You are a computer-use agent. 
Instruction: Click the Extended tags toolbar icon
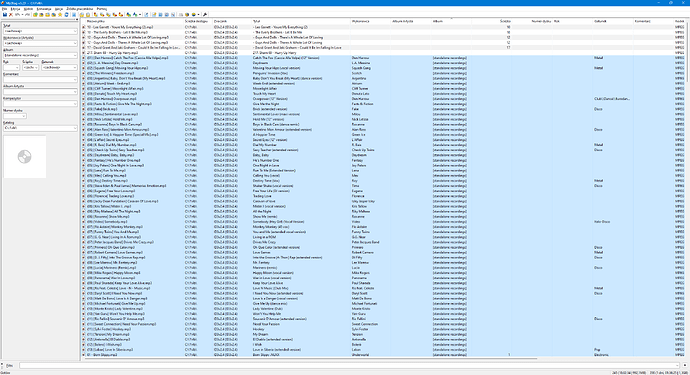(x=154, y=15)
